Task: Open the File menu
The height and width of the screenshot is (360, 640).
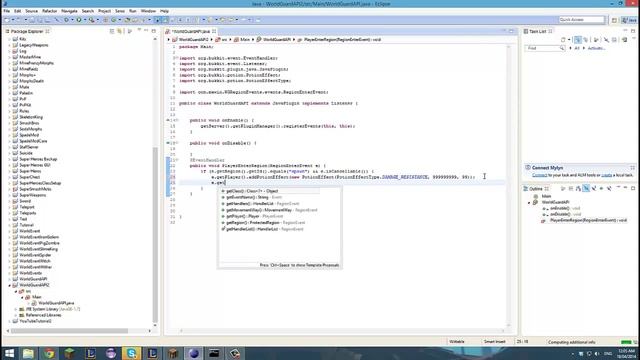Action: pos(7,11)
